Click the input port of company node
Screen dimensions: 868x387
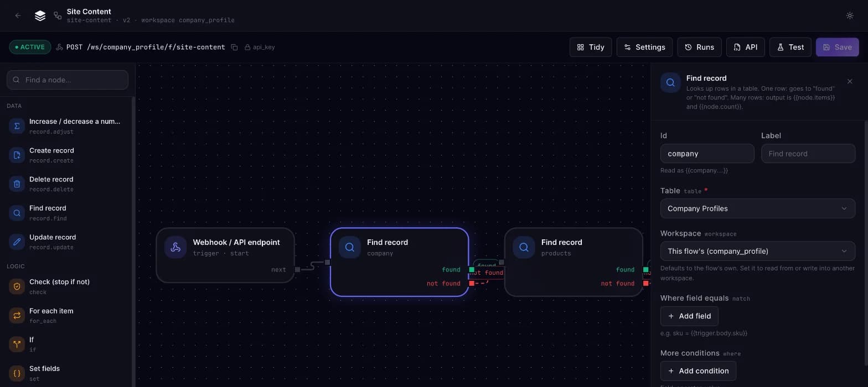(x=328, y=263)
